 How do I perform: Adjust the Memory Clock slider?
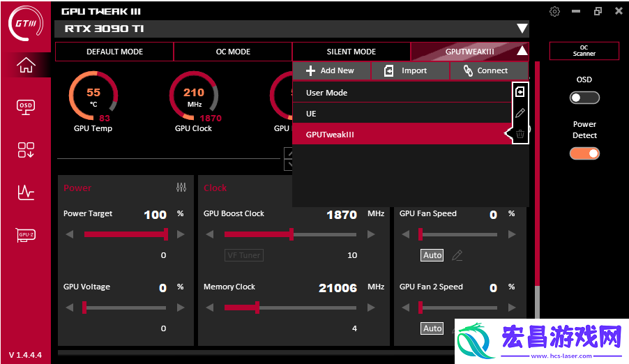tap(290, 308)
